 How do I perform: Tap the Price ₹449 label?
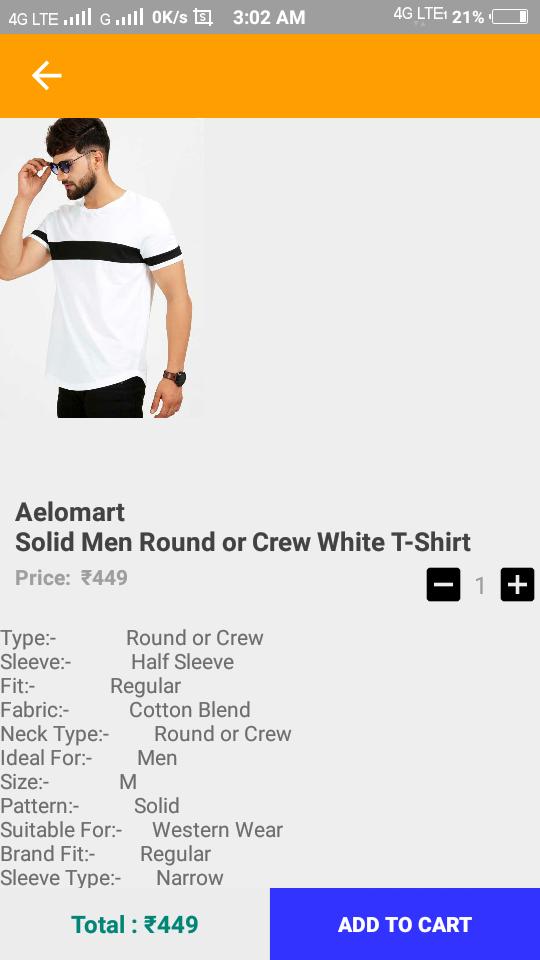coord(71,578)
